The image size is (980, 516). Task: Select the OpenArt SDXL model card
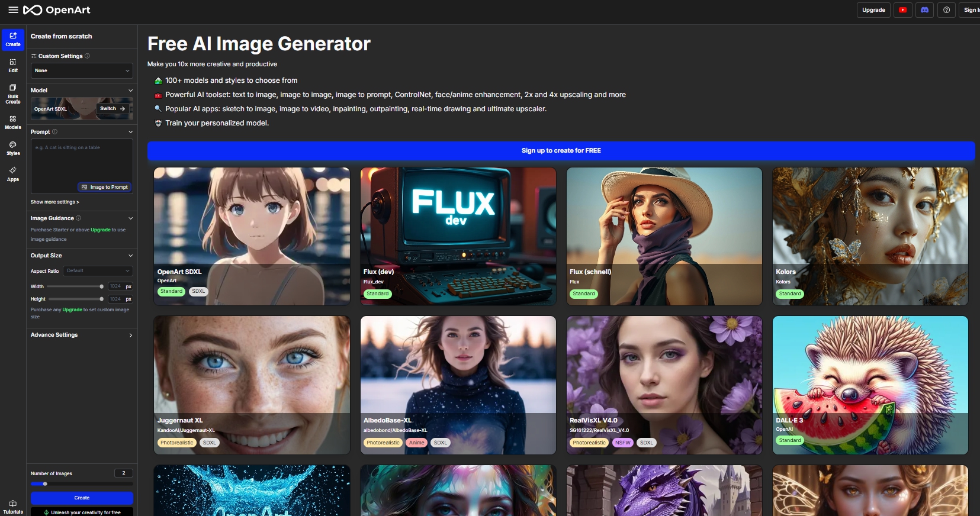pyautogui.click(x=252, y=236)
